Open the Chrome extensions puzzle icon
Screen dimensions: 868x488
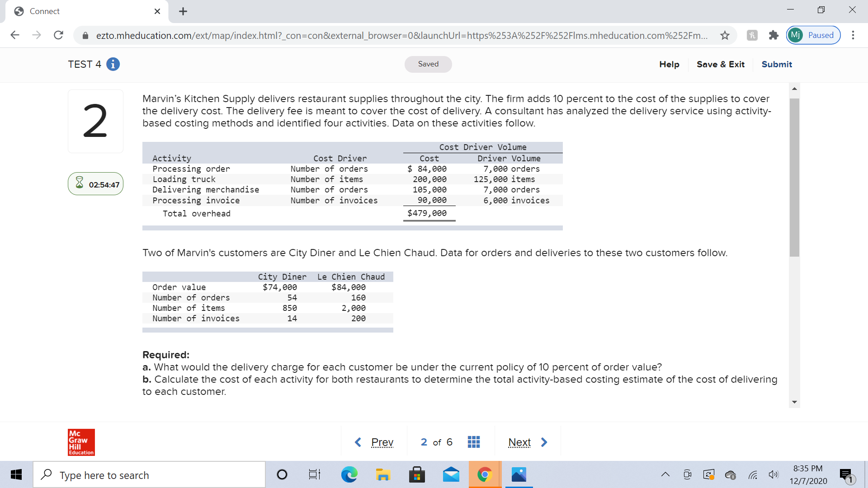(x=774, y=35)
